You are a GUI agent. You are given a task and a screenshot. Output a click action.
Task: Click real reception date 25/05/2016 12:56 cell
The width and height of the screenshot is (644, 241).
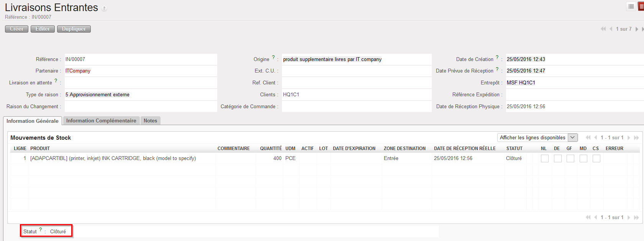[x=453, y=158]
